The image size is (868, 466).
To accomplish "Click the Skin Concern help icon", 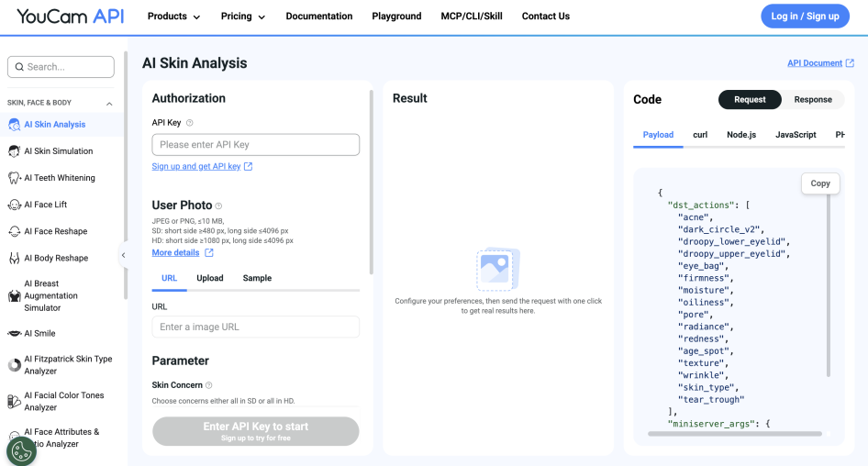I will pos(208,385).
